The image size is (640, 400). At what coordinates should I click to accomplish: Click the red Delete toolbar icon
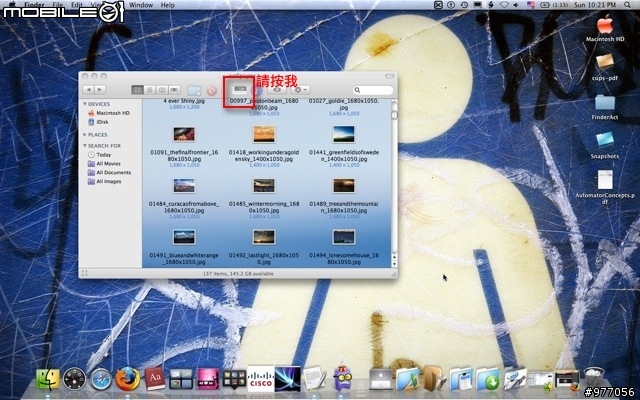(x=211, y=90)
